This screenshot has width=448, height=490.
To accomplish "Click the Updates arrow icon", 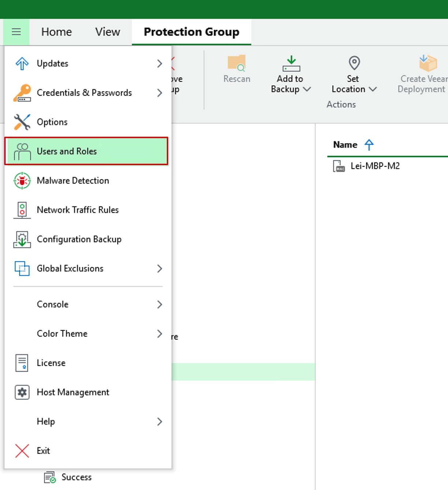I will click(22, 63).
